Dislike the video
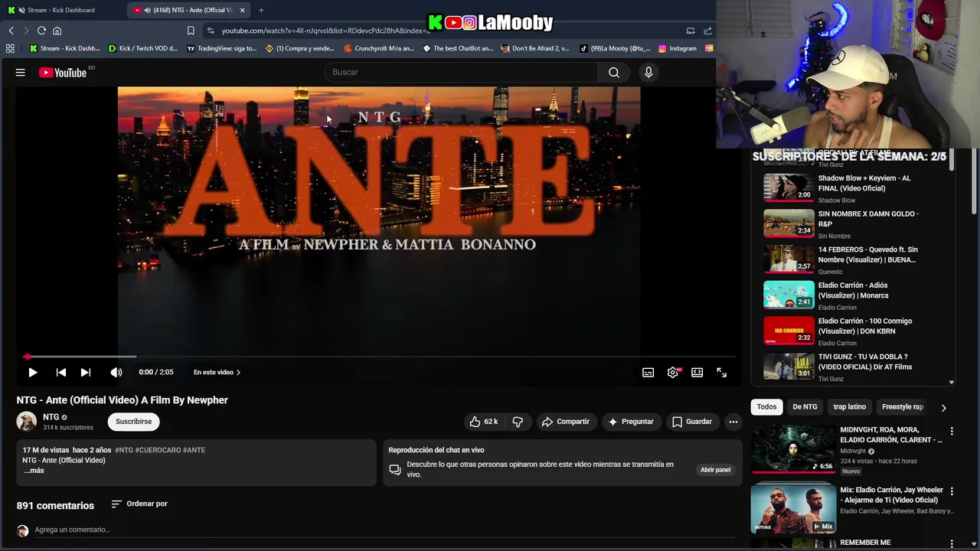Screen dimensions: 980x551 click(518, 422)
